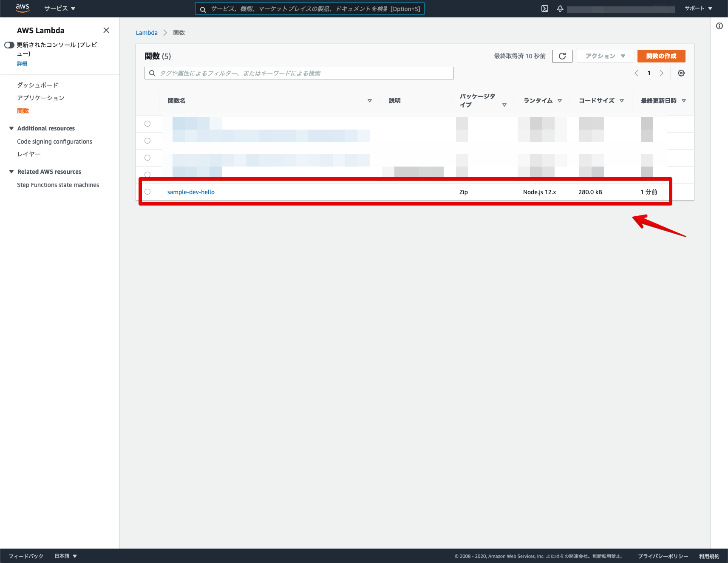
Task: Select 関数 in the sidebar
Action: click(x=23, y=111)
